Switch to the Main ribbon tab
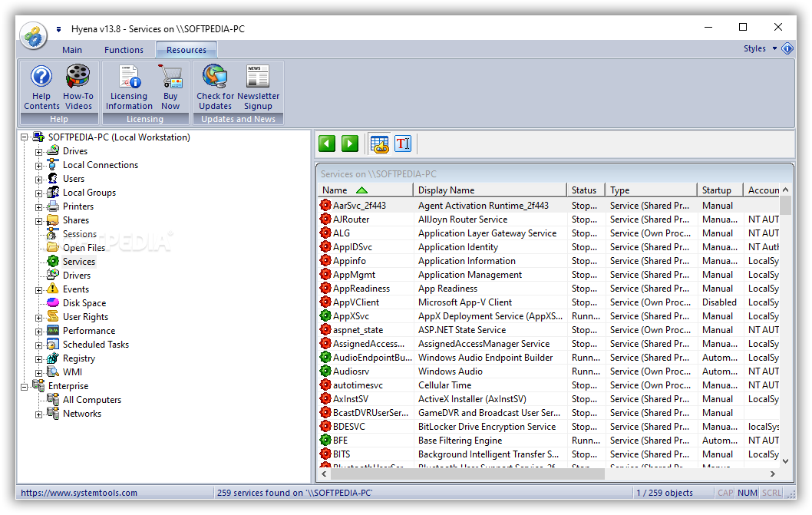 click(72, 50)
